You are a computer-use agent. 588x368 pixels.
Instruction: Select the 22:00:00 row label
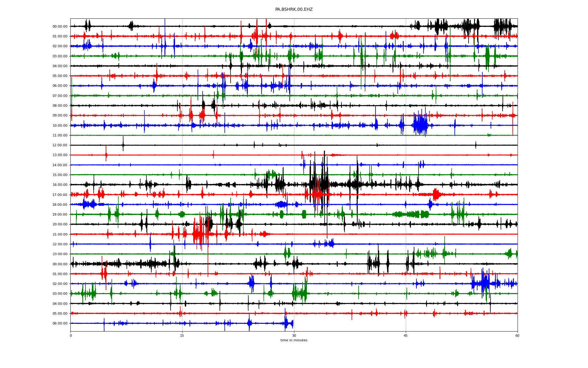tap(60, 244)
